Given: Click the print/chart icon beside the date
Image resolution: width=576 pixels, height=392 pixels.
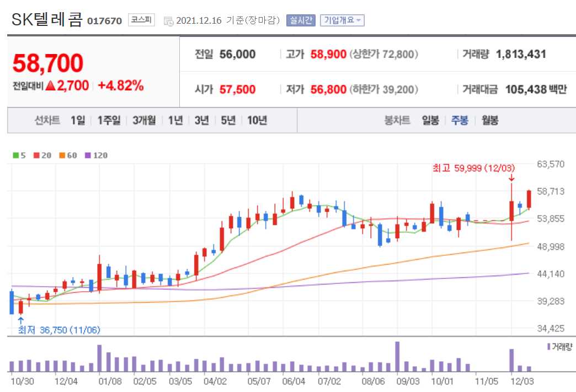Looking at the screenshot, I should click(168, 20).
